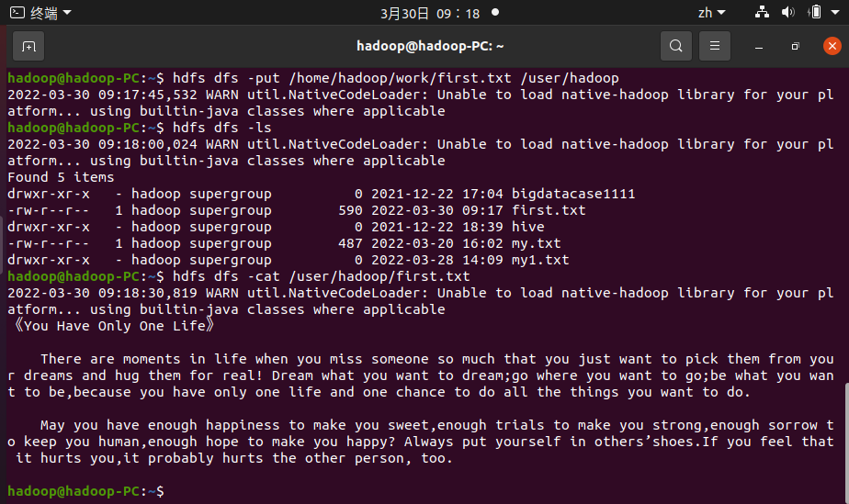The width and height of the screenshot is (849, 504).
Task: Click the battery status icon
Action: click(x=813, y=13)
